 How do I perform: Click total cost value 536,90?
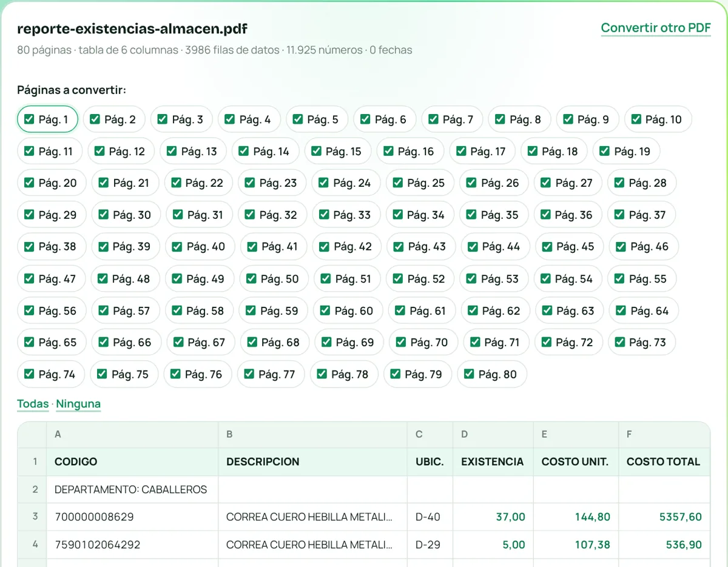[664, 545]
